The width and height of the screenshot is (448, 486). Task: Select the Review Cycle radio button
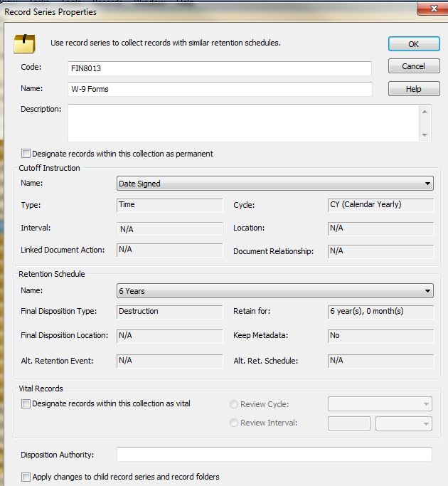(234, 404)
